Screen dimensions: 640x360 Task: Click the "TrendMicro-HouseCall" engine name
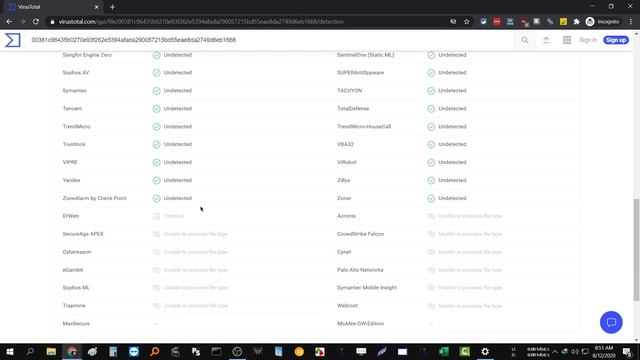point(364,127)
